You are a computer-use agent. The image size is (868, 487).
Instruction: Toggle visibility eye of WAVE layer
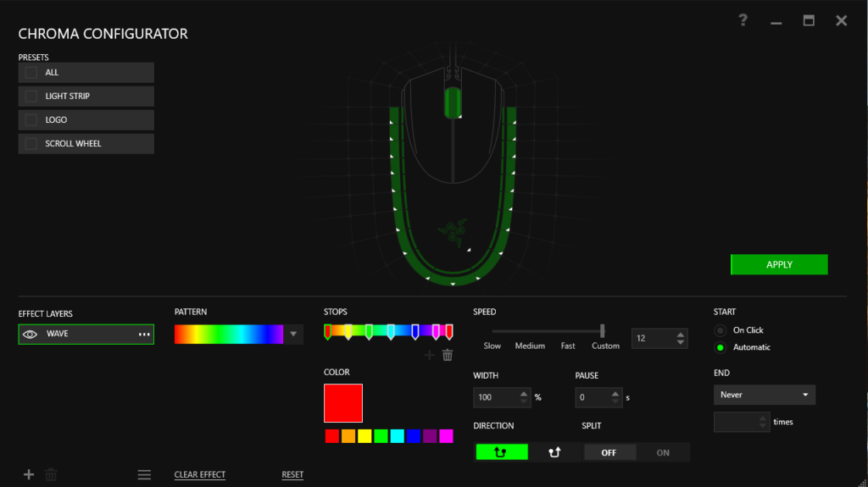point(30,335)
